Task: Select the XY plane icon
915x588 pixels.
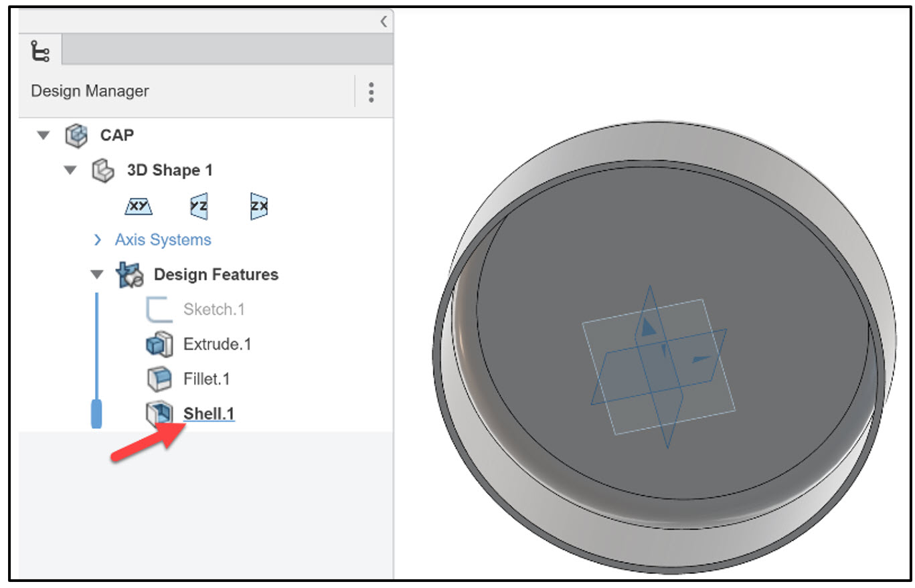Action: [x=138, y=207]
